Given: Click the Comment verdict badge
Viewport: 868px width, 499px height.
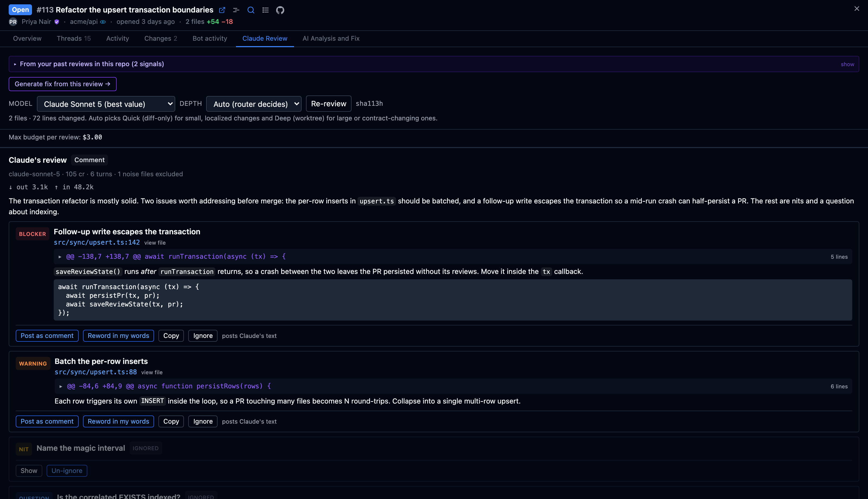Looking at the screenshot, I should (x=90, y=160).
